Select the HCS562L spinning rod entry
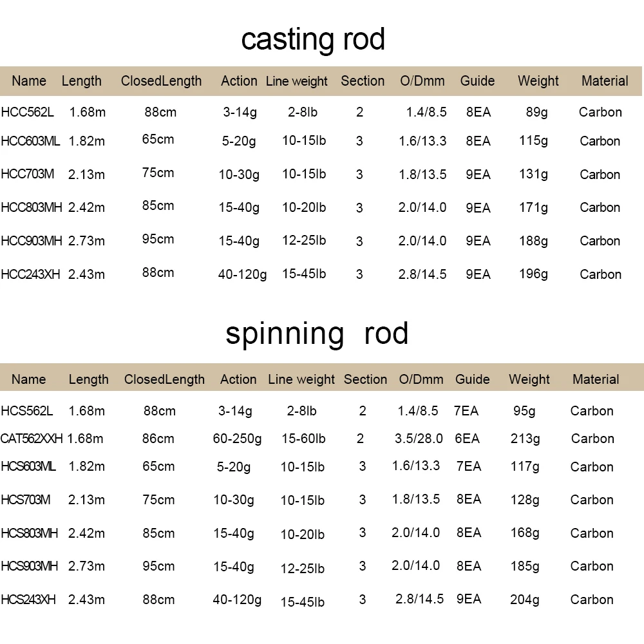This screenshot has width=644, height=644. [x=27, y=411]
